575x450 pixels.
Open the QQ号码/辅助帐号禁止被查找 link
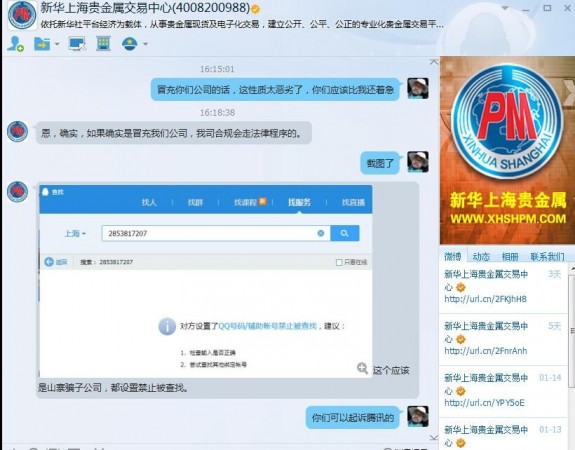point(267,326)
